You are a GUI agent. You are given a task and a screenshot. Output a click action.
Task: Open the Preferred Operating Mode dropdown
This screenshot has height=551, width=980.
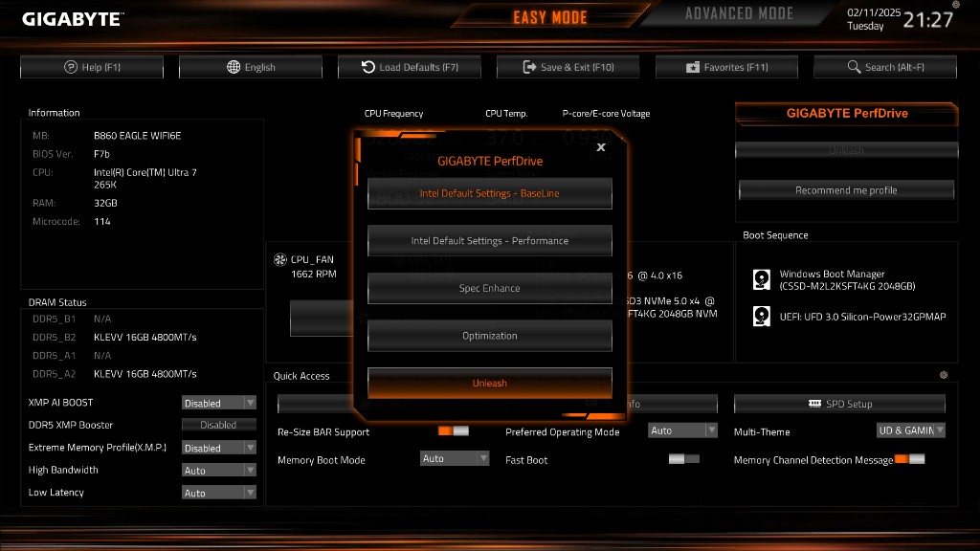[682, 430]
